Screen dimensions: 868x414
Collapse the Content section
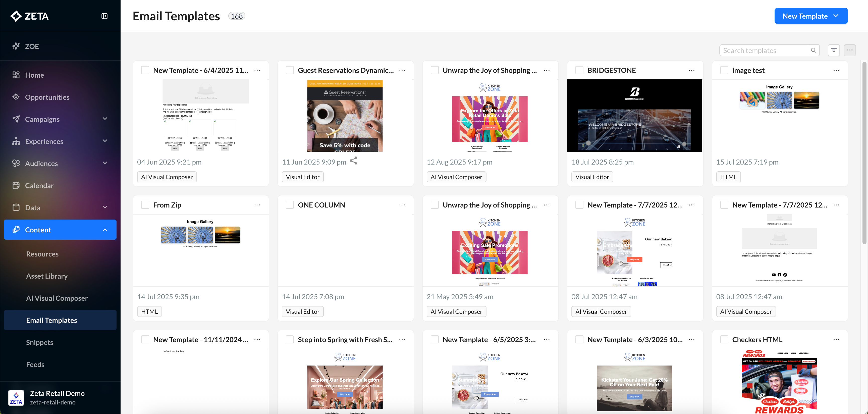coord(105,230)
